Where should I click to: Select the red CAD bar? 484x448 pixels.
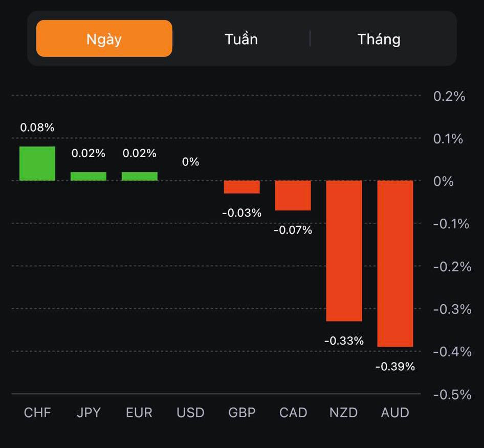pos(293,195)
